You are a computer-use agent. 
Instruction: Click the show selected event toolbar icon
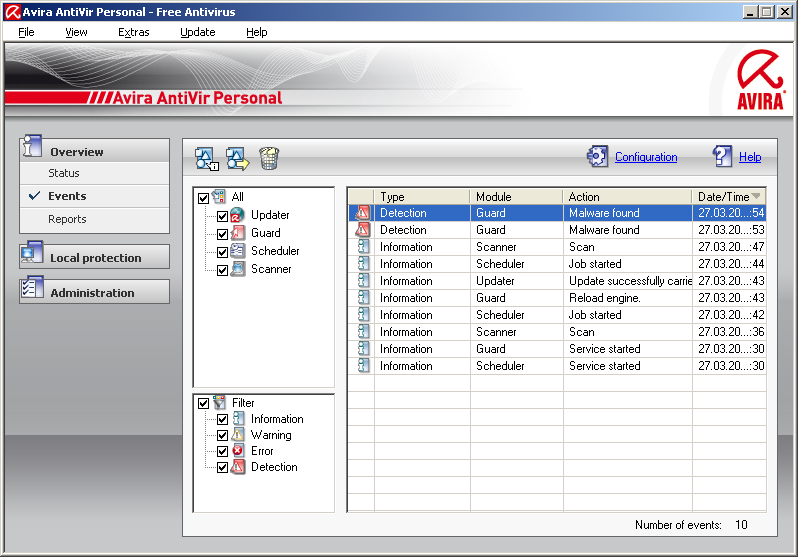[207, 159]
